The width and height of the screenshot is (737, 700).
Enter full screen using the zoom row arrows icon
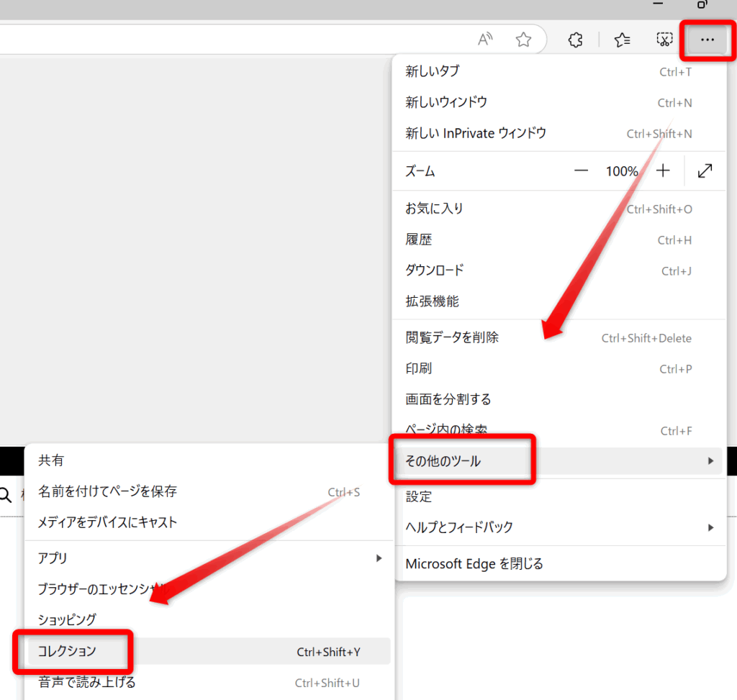[x=705, y=171]
